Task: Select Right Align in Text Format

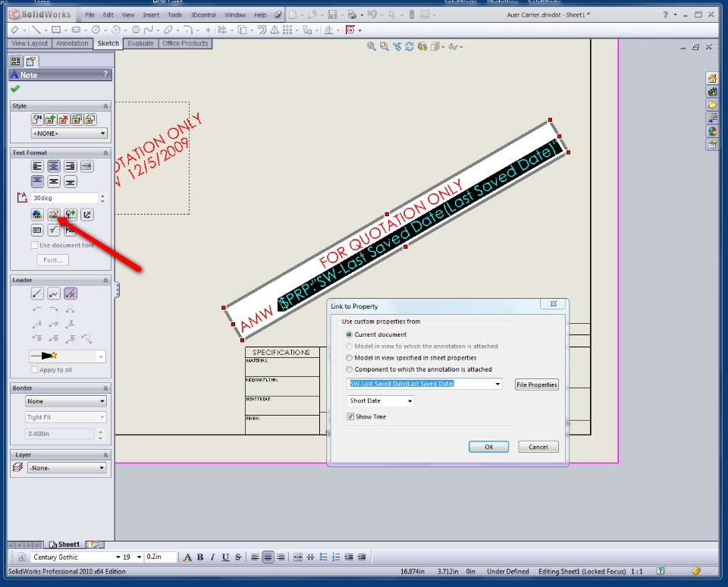Action: (71, 166)
